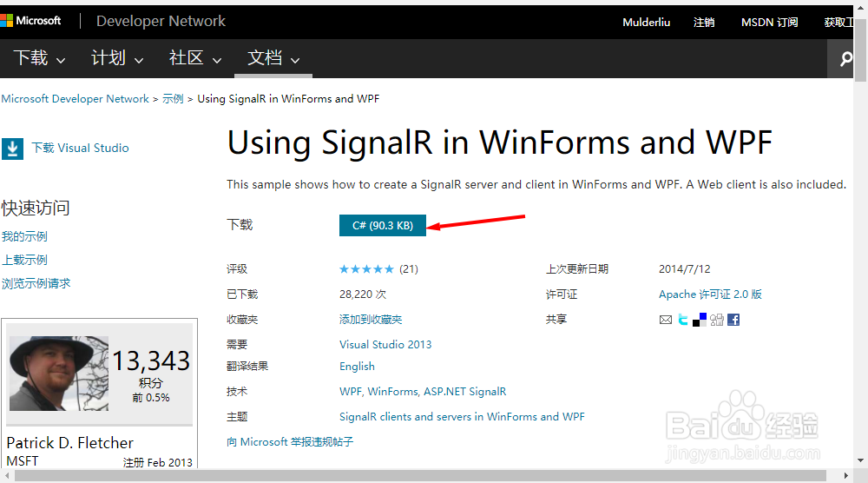Image resolution: width=868 pixels, height=483 pixels.
Task: Open 浏览示例请求 quick link
Action: pyautogui.click(x=36, y=283)
